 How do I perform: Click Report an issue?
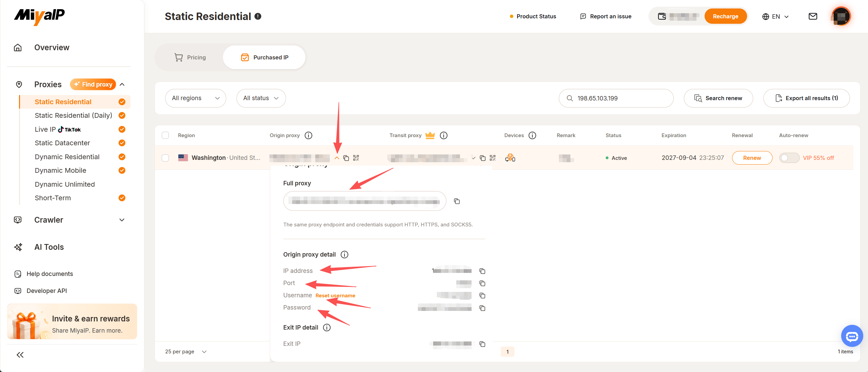(x=606, y=16)
